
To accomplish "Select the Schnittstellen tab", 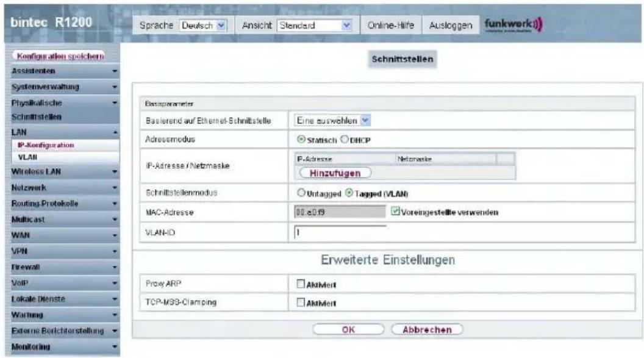I will pyautogui.click(x=402, y=59).
